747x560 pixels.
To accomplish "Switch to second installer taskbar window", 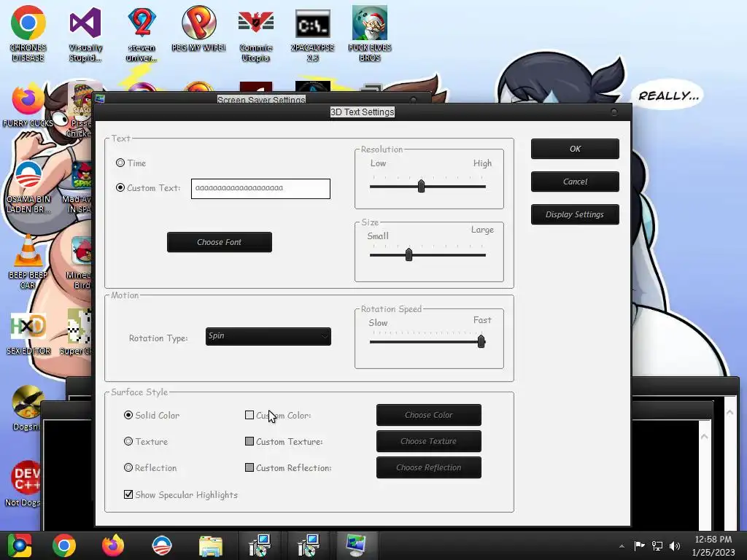I will [309, 545].
